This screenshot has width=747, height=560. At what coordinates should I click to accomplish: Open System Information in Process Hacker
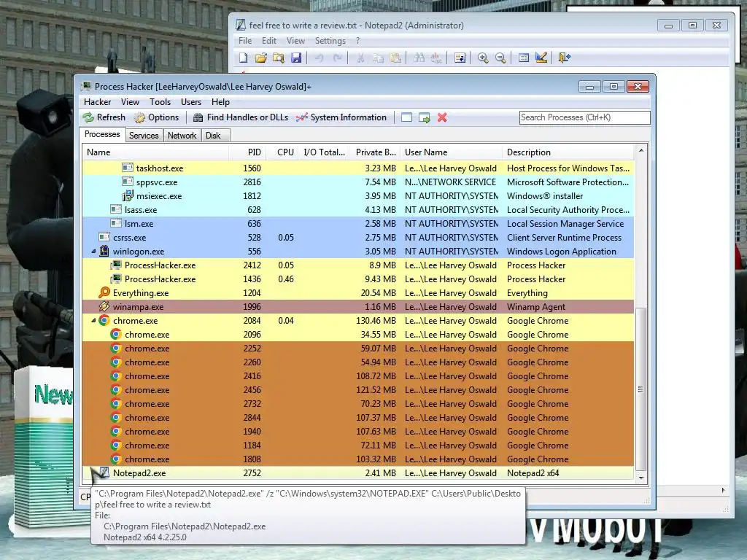click(341, 117)
